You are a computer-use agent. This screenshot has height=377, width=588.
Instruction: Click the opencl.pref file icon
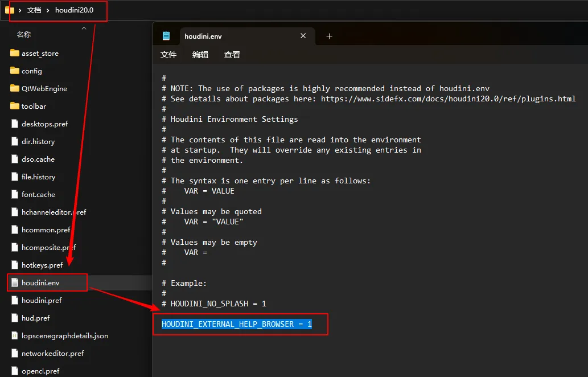pyautogui.click(x=15, y=370)
